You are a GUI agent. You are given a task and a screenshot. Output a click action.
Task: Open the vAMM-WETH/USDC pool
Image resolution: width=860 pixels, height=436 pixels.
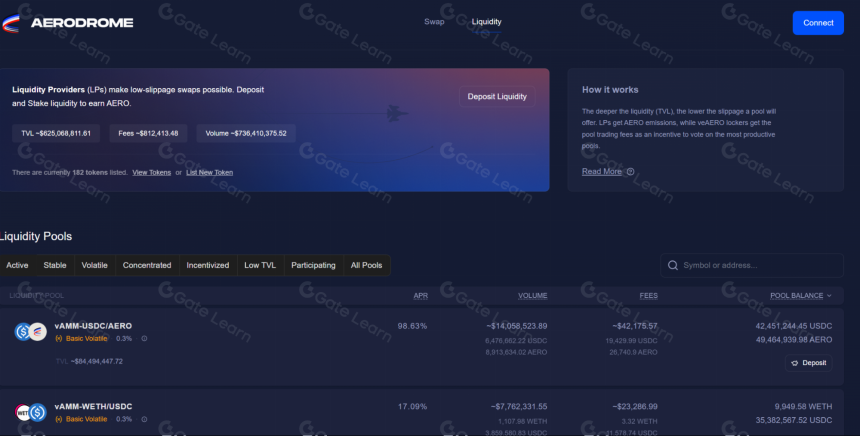click(93, 406)
